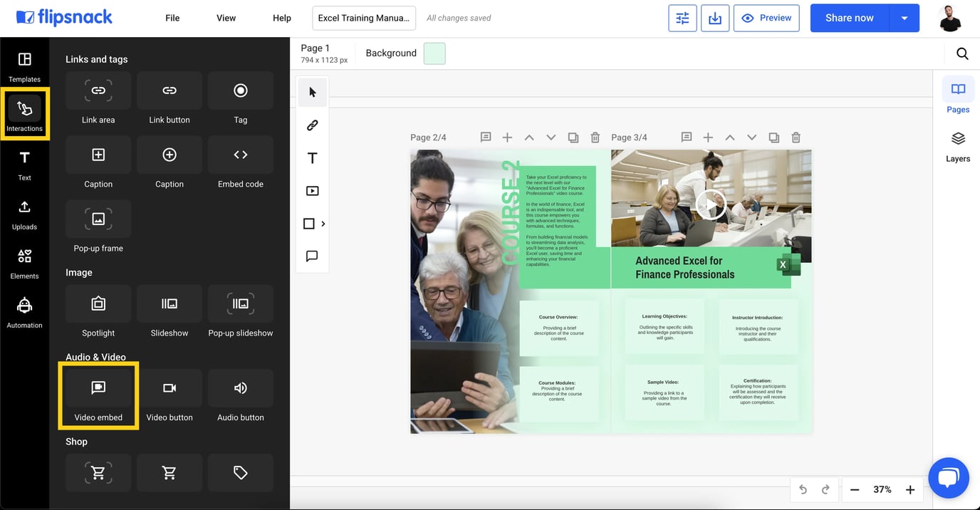This screenshot has height=510, width=980.
Task: Select the Text tool on the canvas toolbar
Action: click(x=312, y=157)
